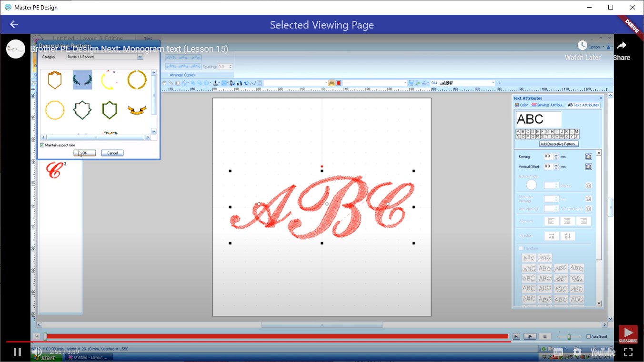Click the house icon beside the Kerning field
This screenshot has height=362, width=644.
(x=589, y=156)
